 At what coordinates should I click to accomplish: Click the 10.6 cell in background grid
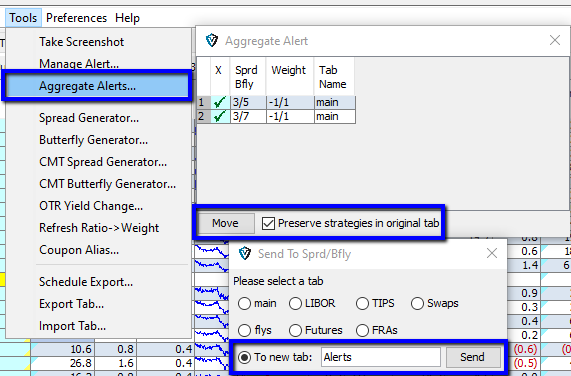(63, 349)
